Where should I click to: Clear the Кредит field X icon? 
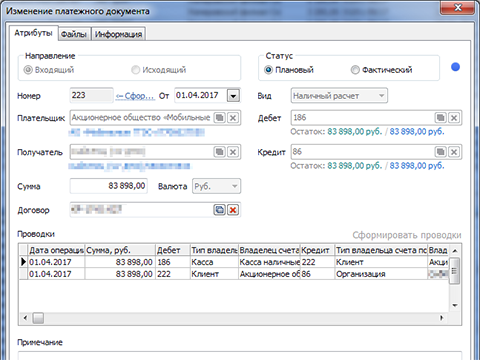454,152
